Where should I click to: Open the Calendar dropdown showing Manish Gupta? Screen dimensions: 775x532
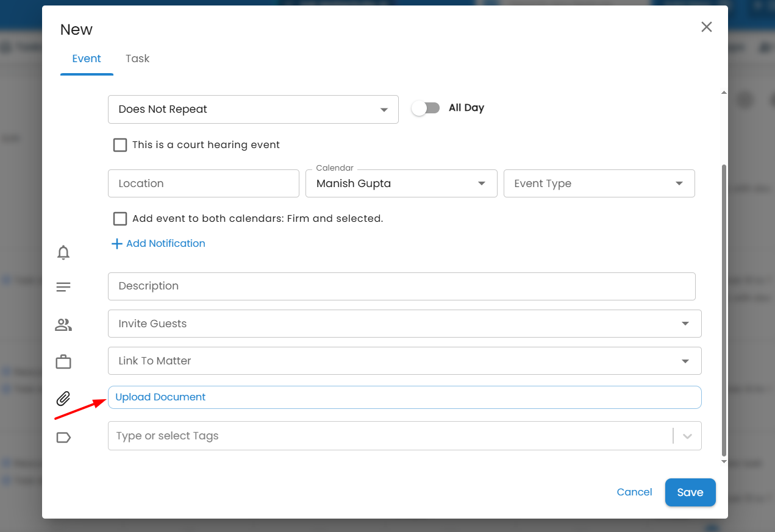pyautogui.click(x=401, y=183)
